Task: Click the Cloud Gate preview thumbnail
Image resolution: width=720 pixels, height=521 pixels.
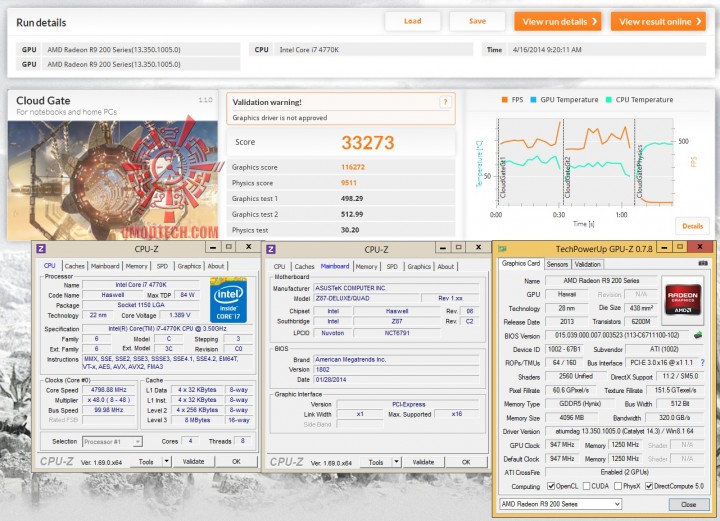Action: click(113, 180)
